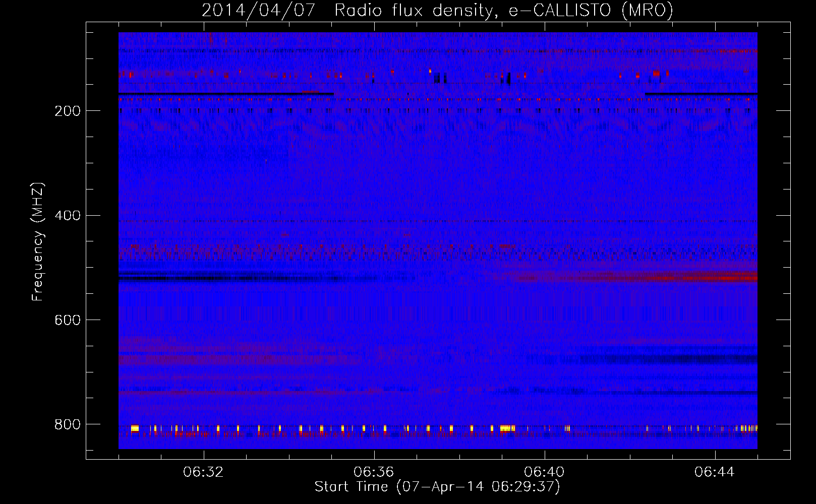Click the 200 frequency tick label

[x=68, y=111]
